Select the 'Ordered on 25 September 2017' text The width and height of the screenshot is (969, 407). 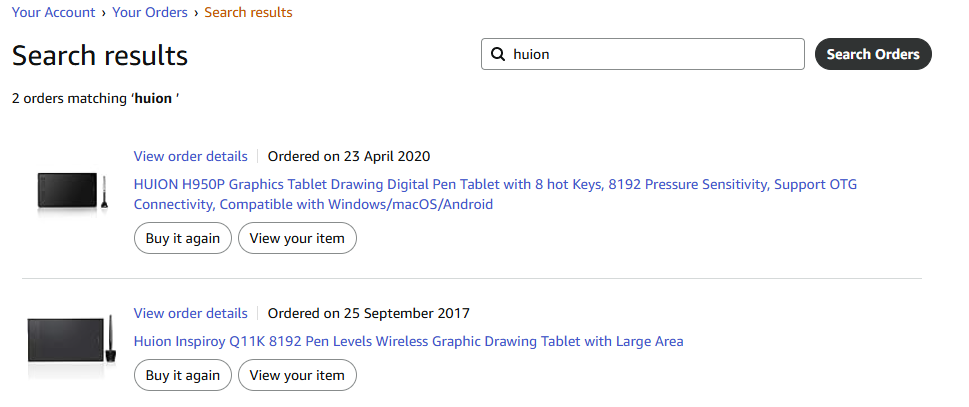[368, 313]
